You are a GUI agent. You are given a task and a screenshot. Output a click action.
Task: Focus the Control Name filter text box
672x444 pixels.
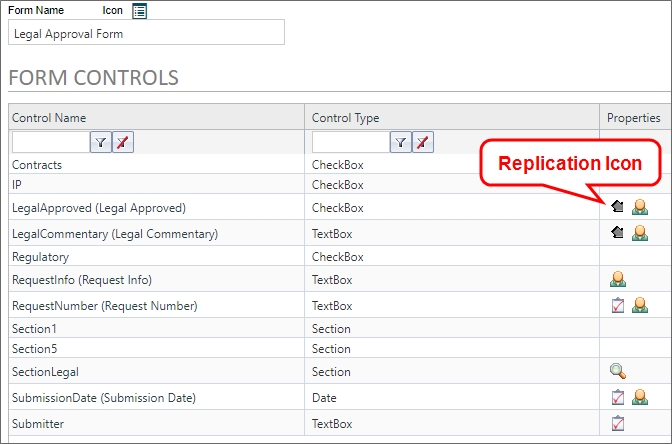[50, 143]
